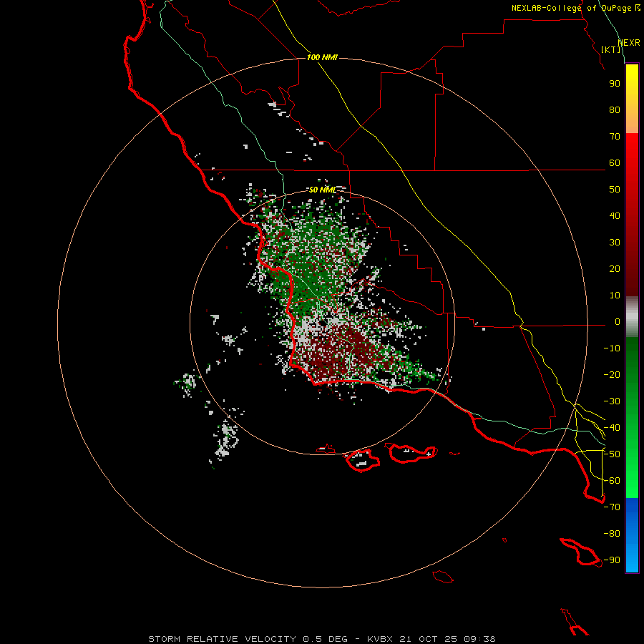
Task: Click the -80 scale value
Action: 612,534
